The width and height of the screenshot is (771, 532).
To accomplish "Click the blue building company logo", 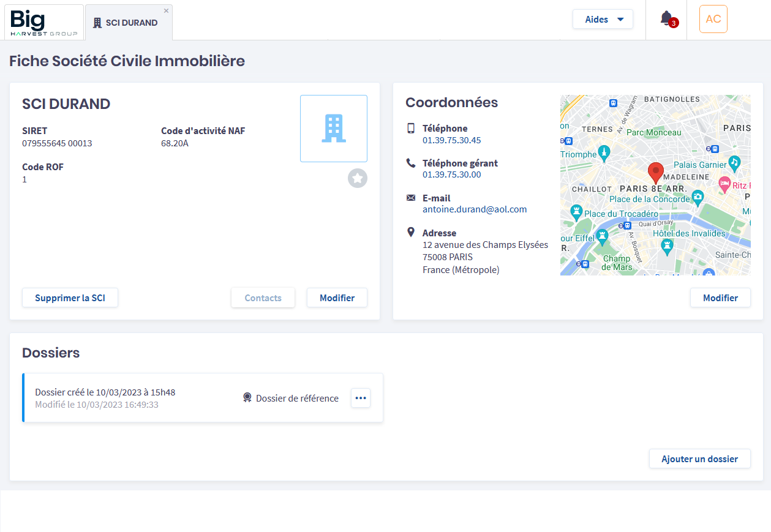I will [x=334, y=129].
